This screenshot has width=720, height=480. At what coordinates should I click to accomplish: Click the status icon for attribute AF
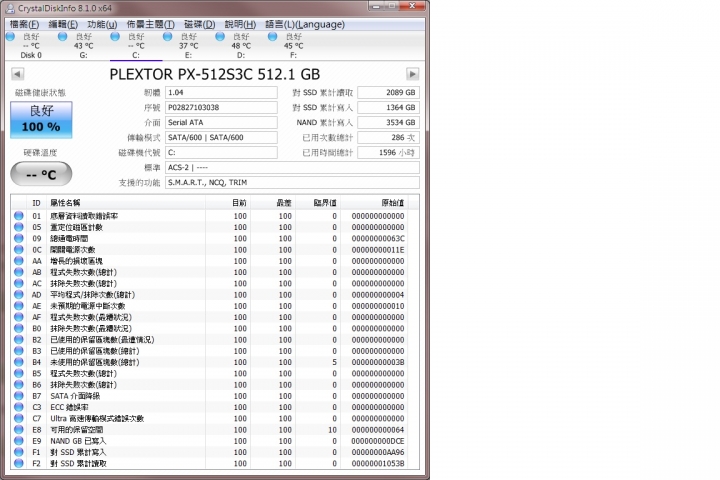(19, 317)
